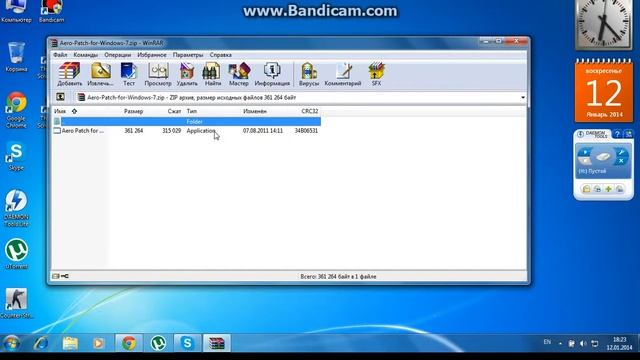
Task: Click the analog clock gadget
Action: (603, 24)
